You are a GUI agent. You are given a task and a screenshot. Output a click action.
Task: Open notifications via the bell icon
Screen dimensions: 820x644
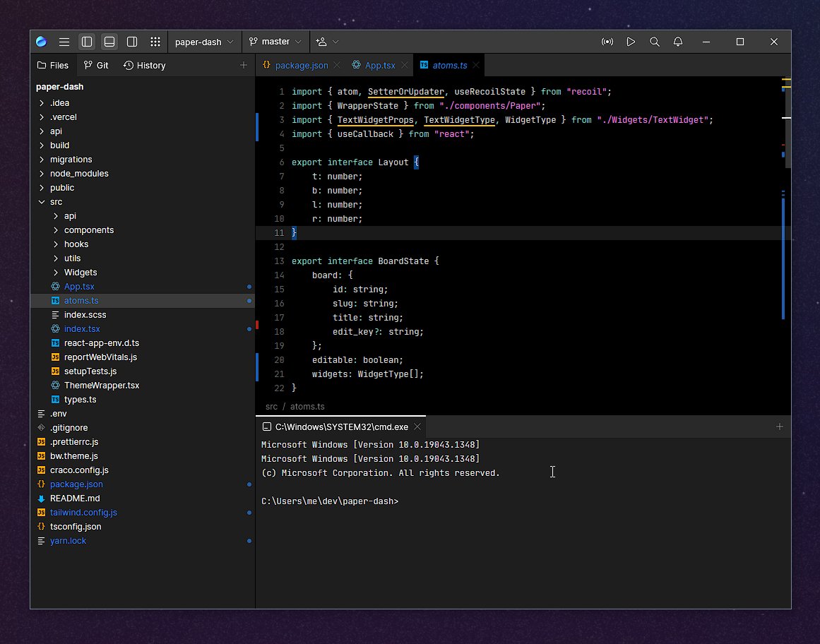click(678, 42)
